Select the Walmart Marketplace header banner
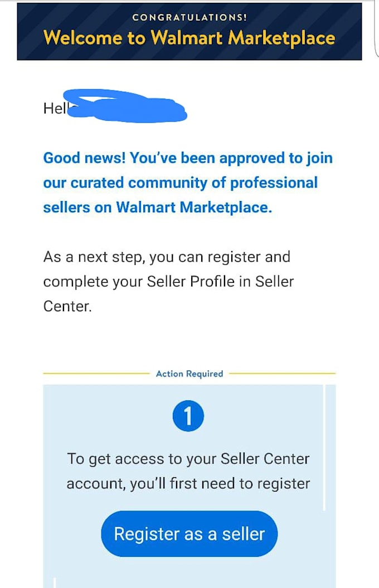Viewport: 379px width, 588px height. (x=189, y=31)
